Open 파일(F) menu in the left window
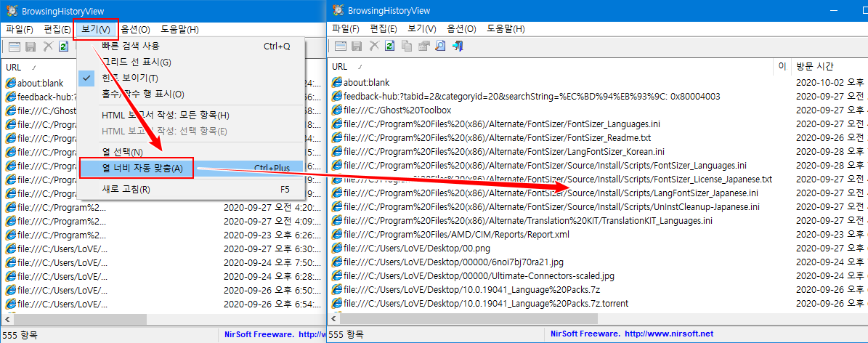 [20, 29]
